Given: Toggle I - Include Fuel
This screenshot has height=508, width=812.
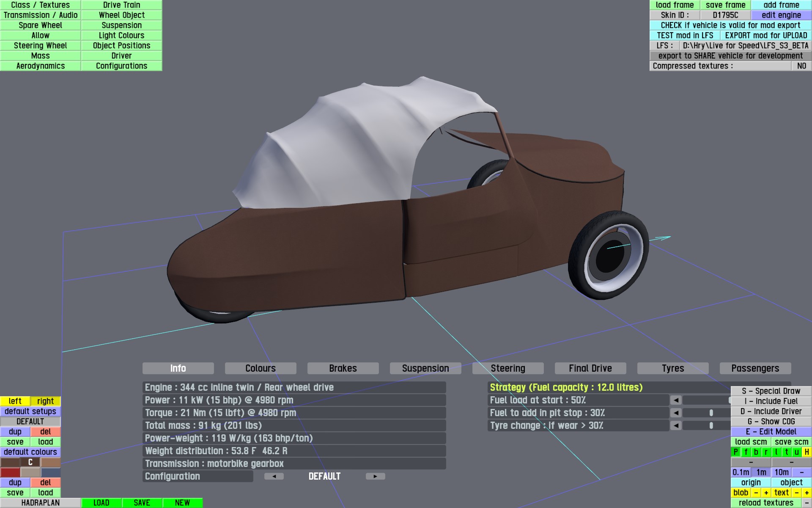Looking at the screenshot, I should [771, 401].
